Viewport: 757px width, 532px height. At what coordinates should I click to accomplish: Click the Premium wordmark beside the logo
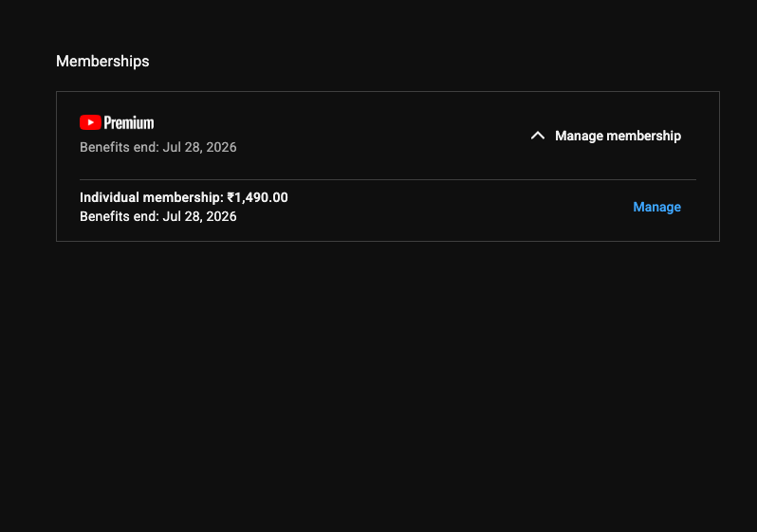[x=129, y=122]
